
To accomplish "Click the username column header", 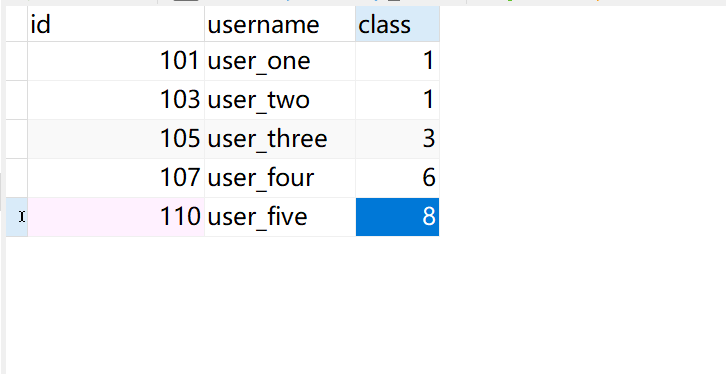I will coord(280,24).
